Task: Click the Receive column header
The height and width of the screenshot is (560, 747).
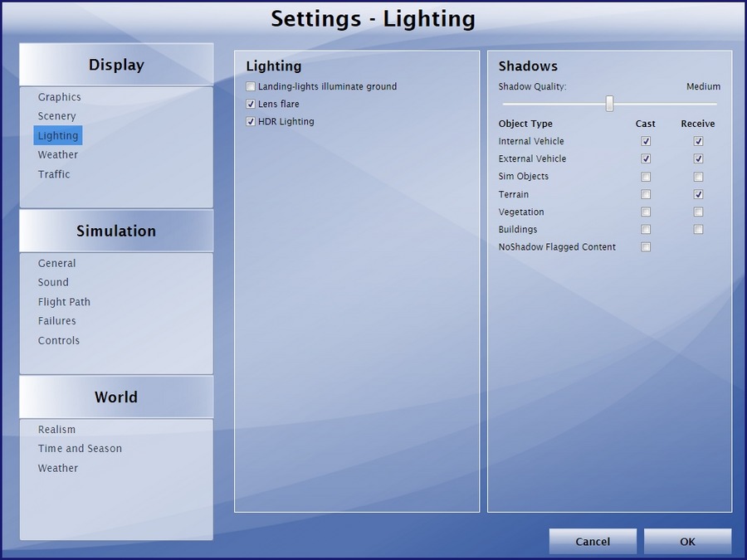Action: coord(698,124)
